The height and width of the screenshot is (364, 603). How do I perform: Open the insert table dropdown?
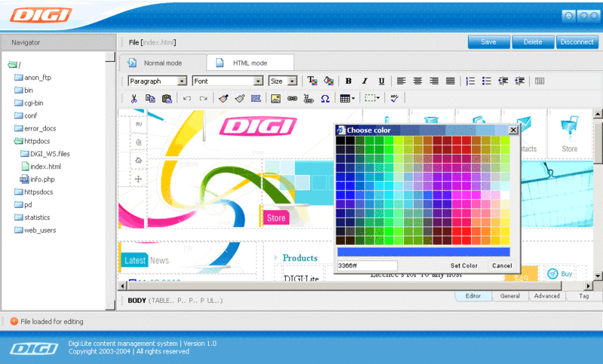tap(347, 99)
